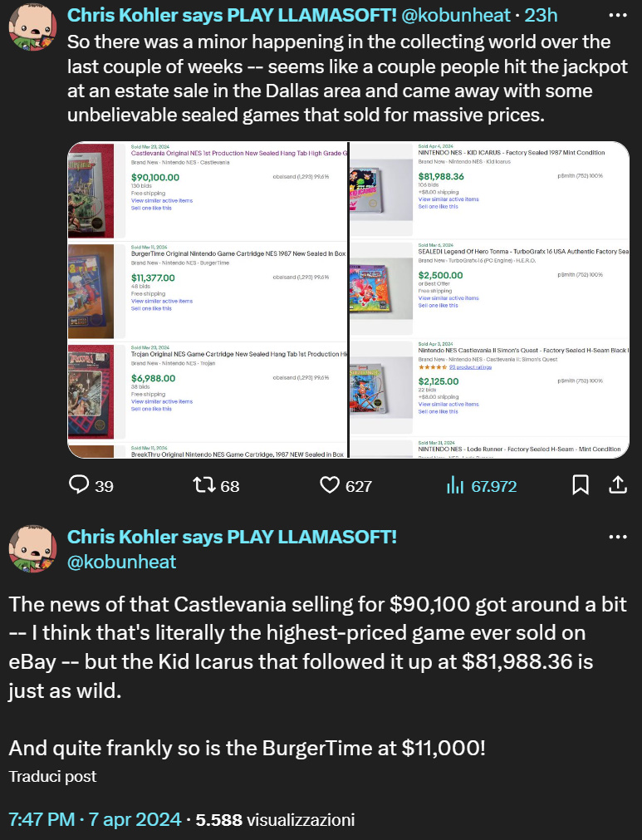Open Chris Kohler's avatar on first tweet
Viewport: 642px width, 840px height.
(32, 27)
